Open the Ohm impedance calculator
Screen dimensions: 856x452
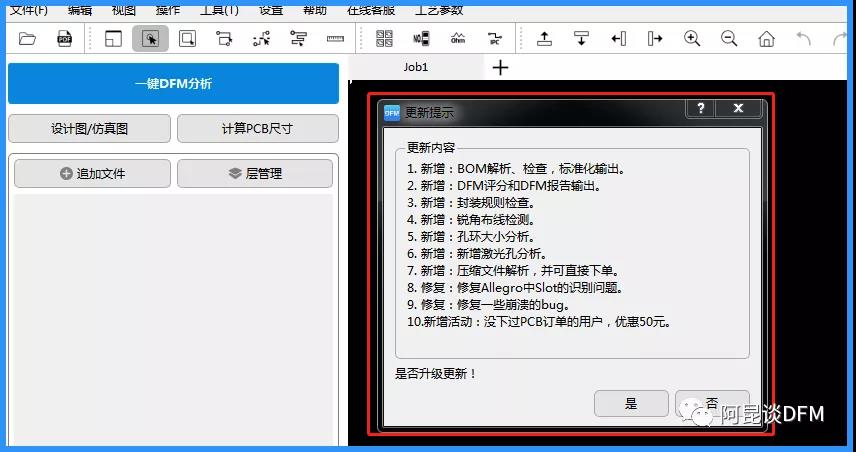coord(458,39)
